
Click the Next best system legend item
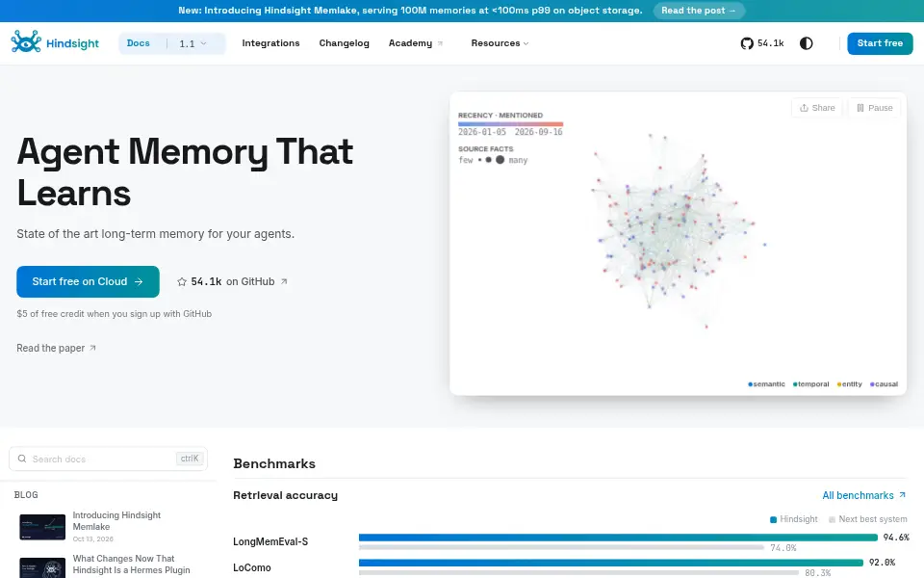868,519
